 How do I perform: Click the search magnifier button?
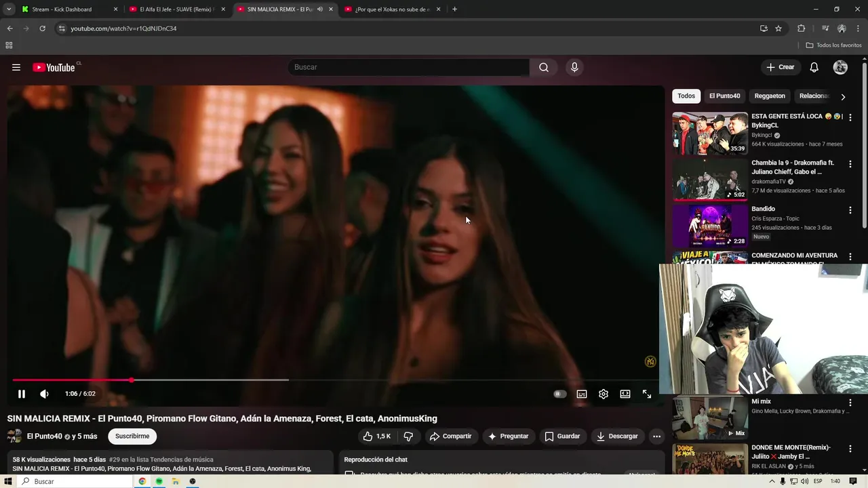(x=544, y=67)
